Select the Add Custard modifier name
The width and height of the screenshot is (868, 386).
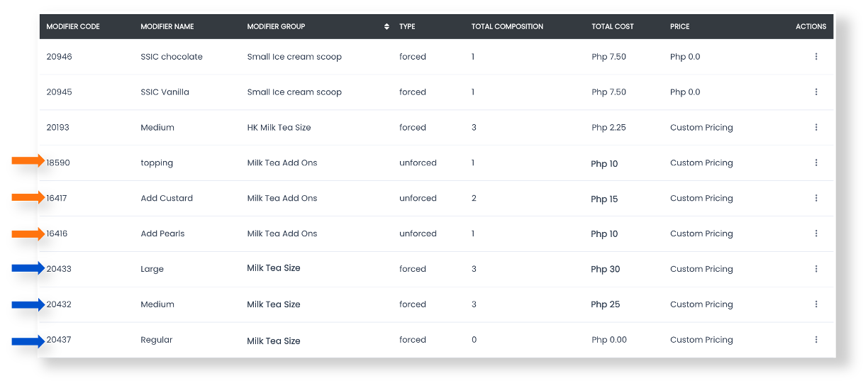pos(167,199)
